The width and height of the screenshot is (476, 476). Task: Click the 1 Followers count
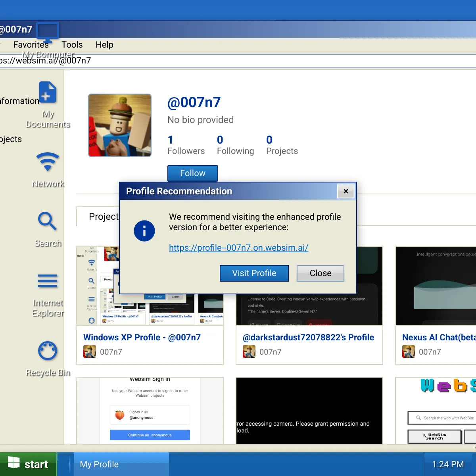pos(186,145)
